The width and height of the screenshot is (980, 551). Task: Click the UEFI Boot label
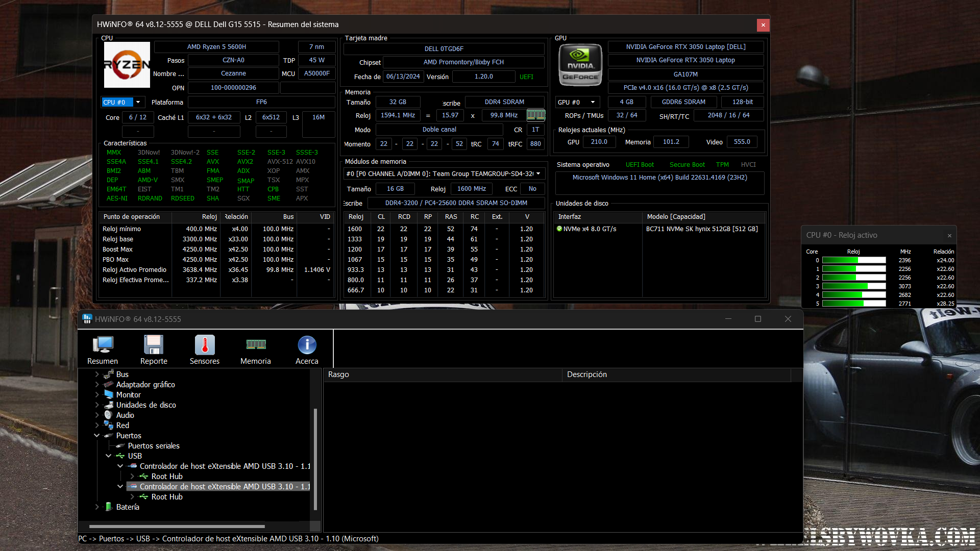click(x=640, y=165)
